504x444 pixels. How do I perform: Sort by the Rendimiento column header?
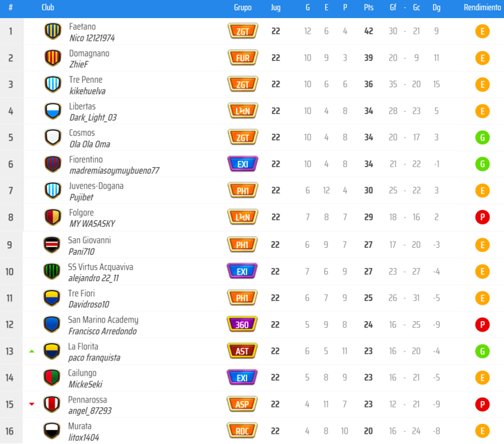[x=482, y=8]
